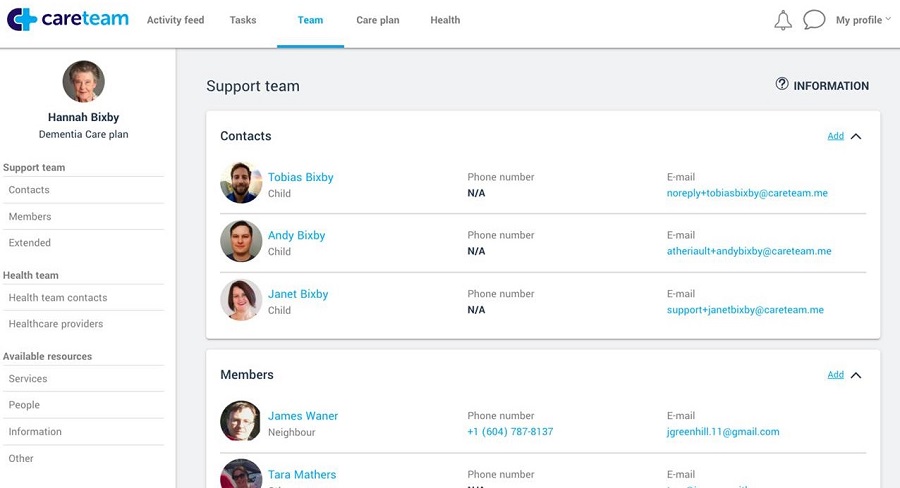Click Hannah Bixby's patient photo
Image resolution: width=900 pixels, height=488 pixels.
click(x=83, y=82)
